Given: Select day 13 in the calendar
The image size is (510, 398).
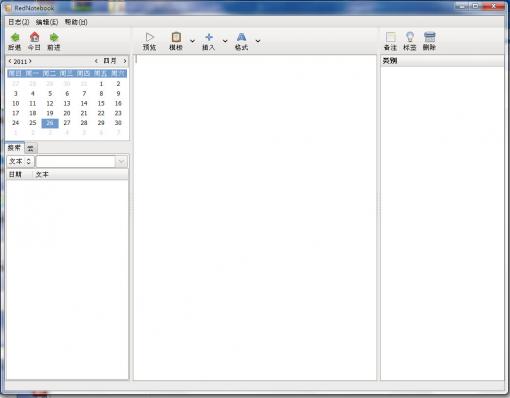Looking at the screenshot, I should (67, 103).
